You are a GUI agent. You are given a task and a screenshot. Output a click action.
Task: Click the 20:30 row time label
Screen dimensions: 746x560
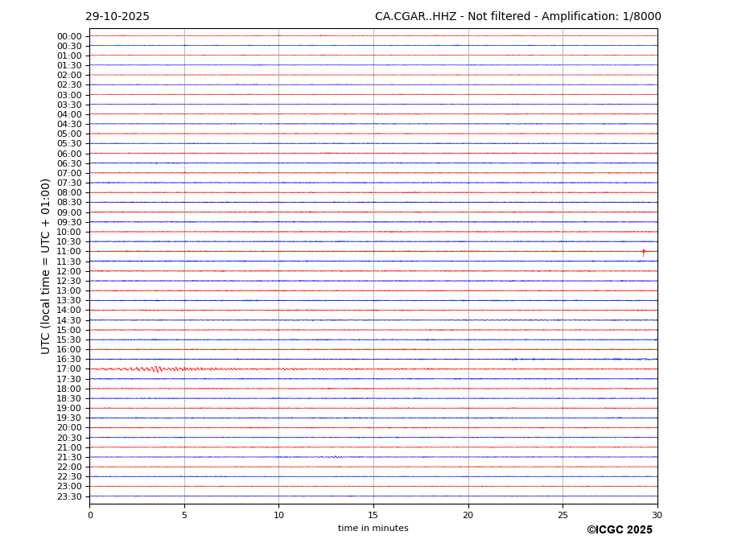(69, 438)
